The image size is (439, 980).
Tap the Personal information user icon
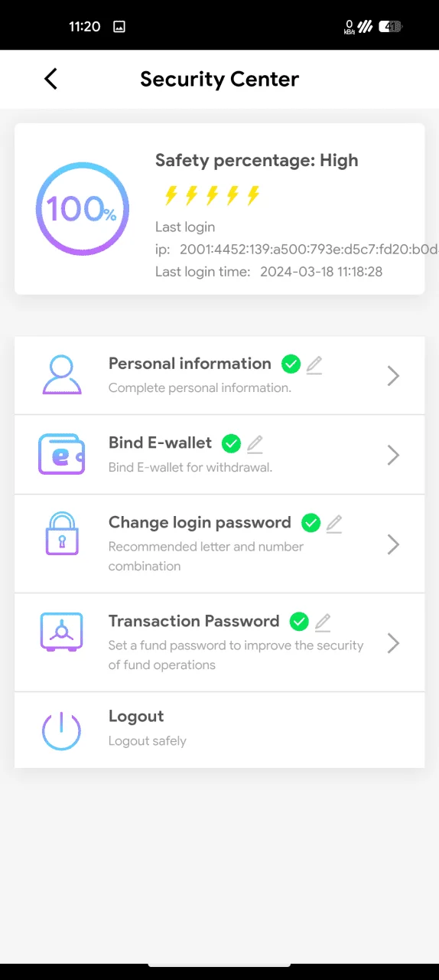(x=61, y=375)
